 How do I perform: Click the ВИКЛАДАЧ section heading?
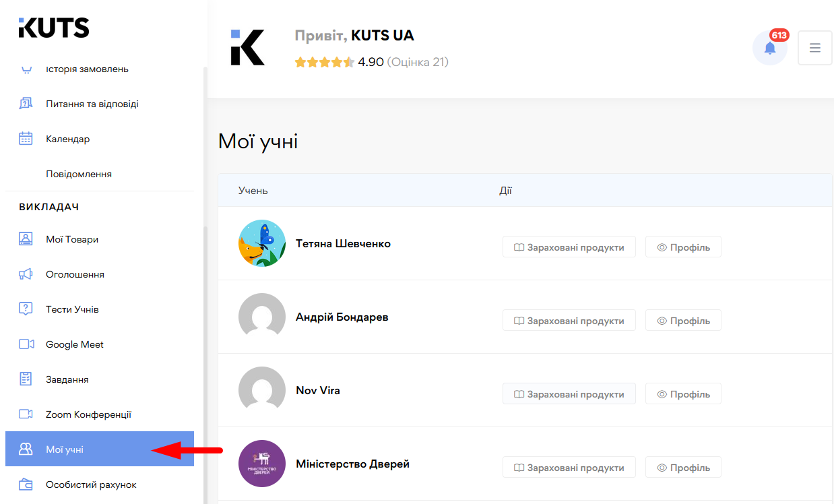(x=49, y=207)
